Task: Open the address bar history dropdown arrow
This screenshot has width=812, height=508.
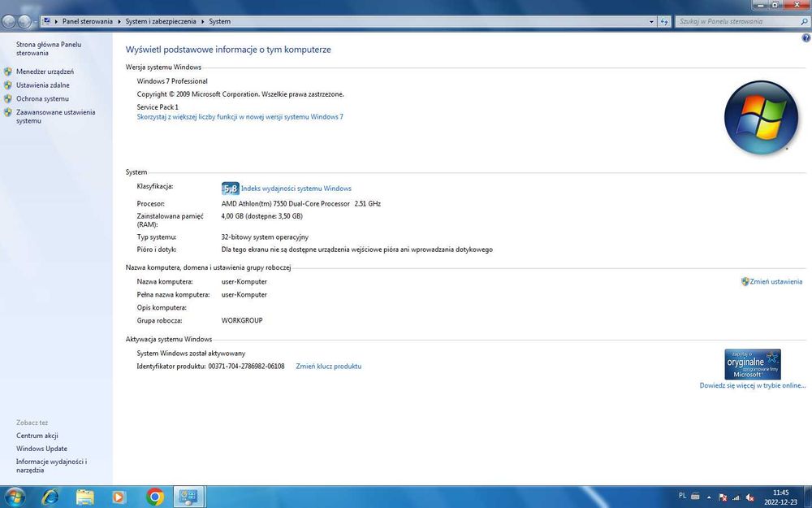Action: pyautogui.click(x=651, y=22)
